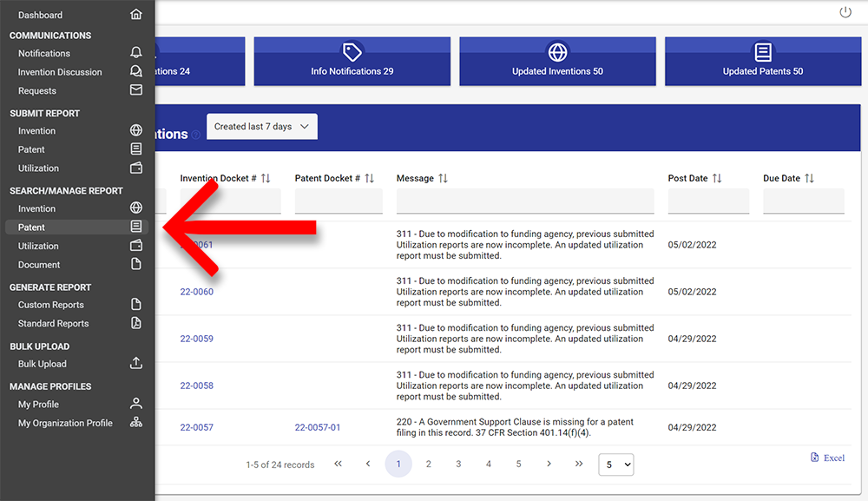This screenshot has width=868, height=501.
Task: Open Dashboard home icon in sidebar
Action: coord(135,15)
